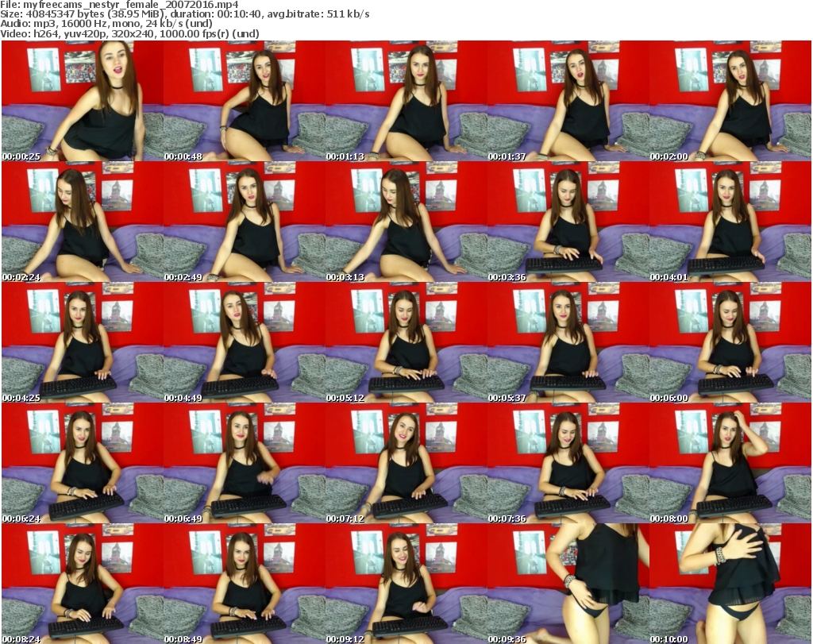Open the thumbnail stamped 00:03:13

[406, 222]
